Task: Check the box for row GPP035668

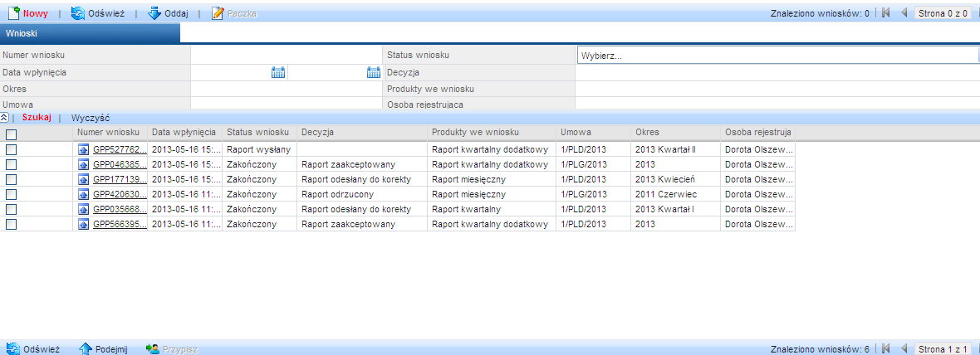Action: coord(12,209)
